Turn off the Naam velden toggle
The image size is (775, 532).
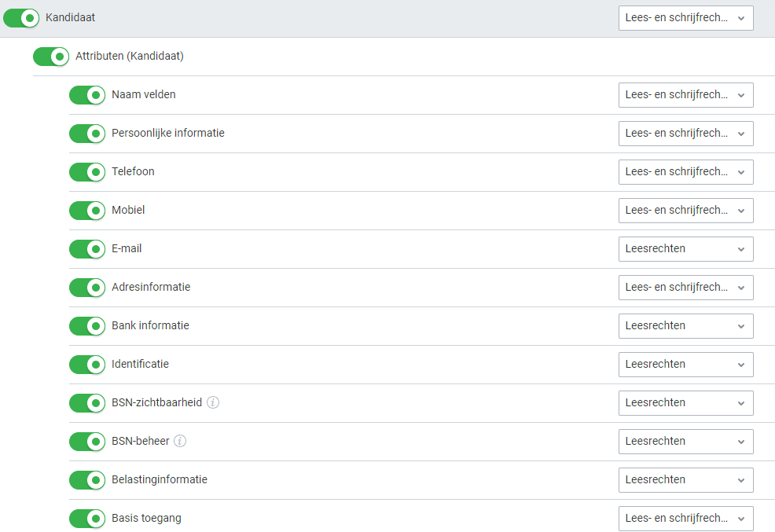[87, 95]
